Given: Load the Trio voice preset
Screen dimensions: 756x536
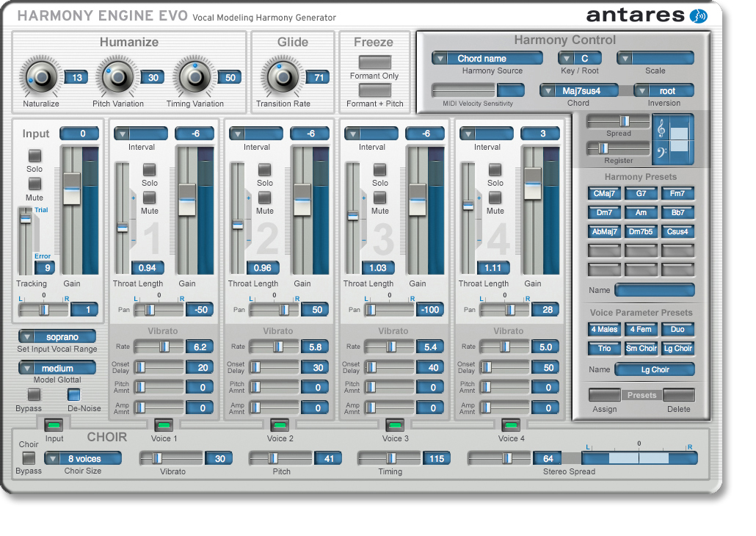Looking at the screenshot, I should tap(604, 348).
